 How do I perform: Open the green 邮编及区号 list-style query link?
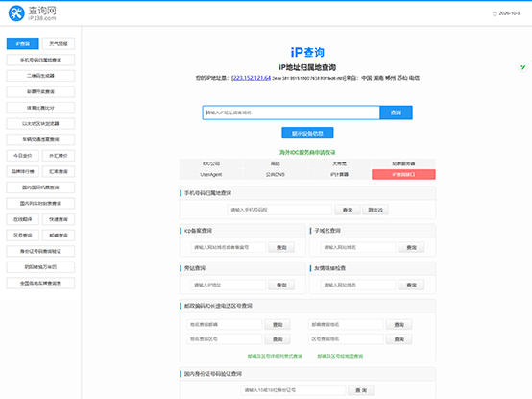tap(275, 356)
